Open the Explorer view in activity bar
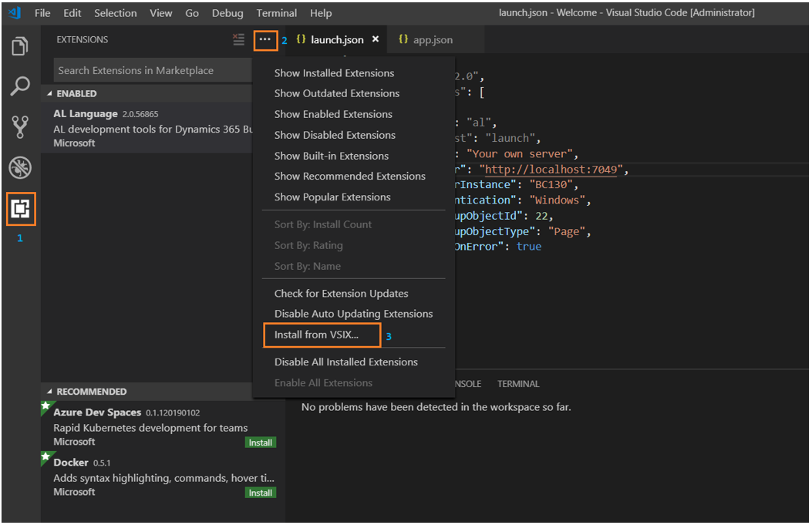Viewport: 812px width, 525px height. click(20, 46)
